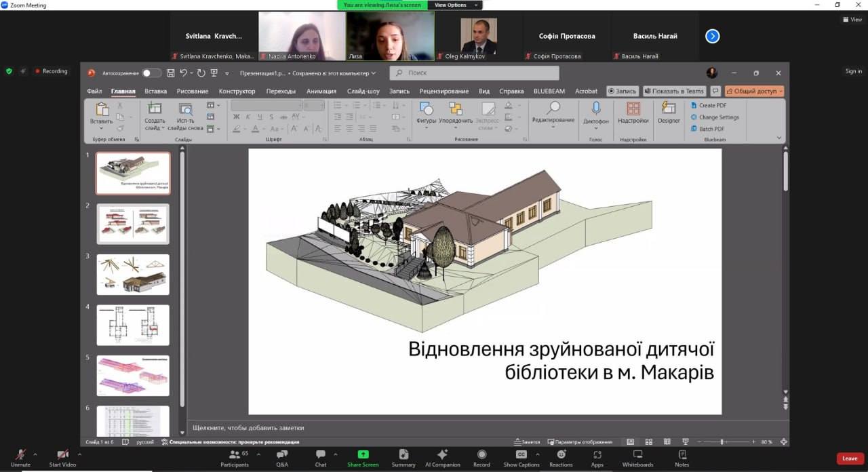Screen dimensions: 868x472
Task: Select slide 3 thumbnail in the slide panel
Action: pos(133,274)
